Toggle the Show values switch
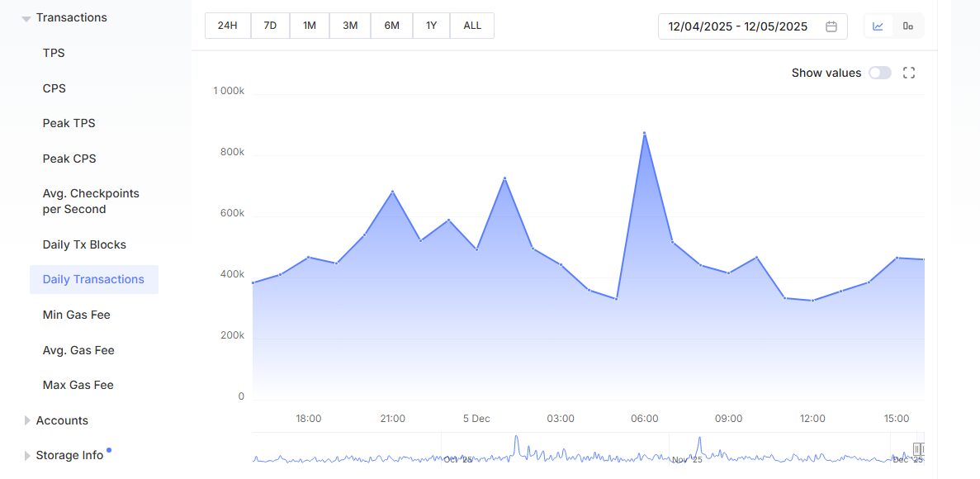The height and width of the screenshot is (479, 980). point(879,73)
